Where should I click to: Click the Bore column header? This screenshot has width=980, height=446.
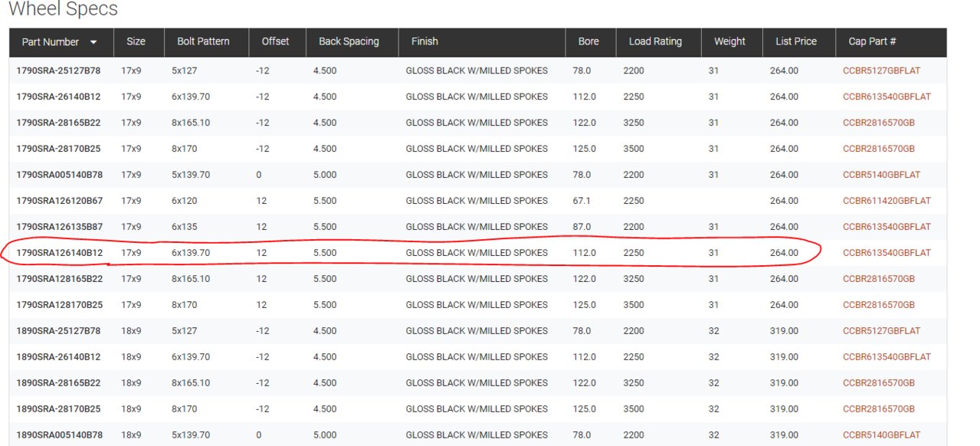point(588,41)
